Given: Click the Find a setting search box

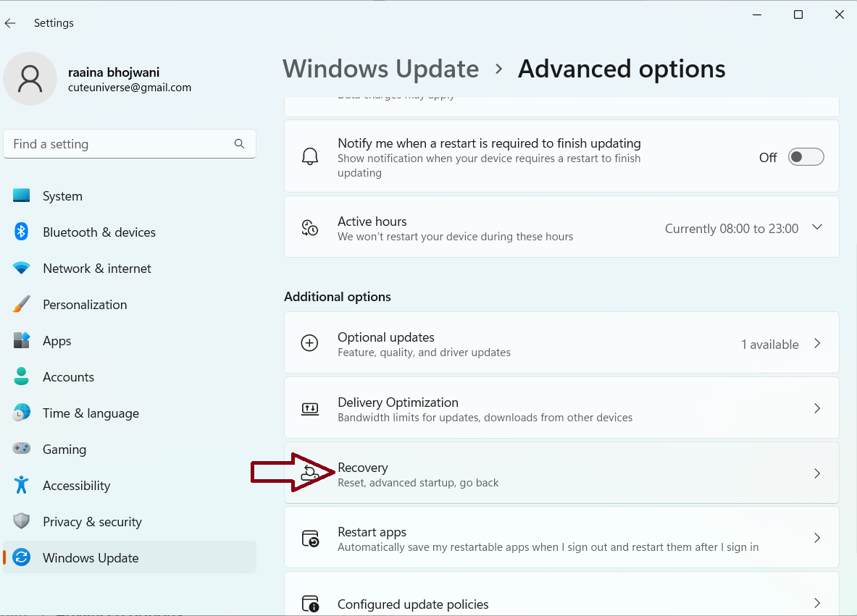Looking at the screenshot, I should coord(120,144).
